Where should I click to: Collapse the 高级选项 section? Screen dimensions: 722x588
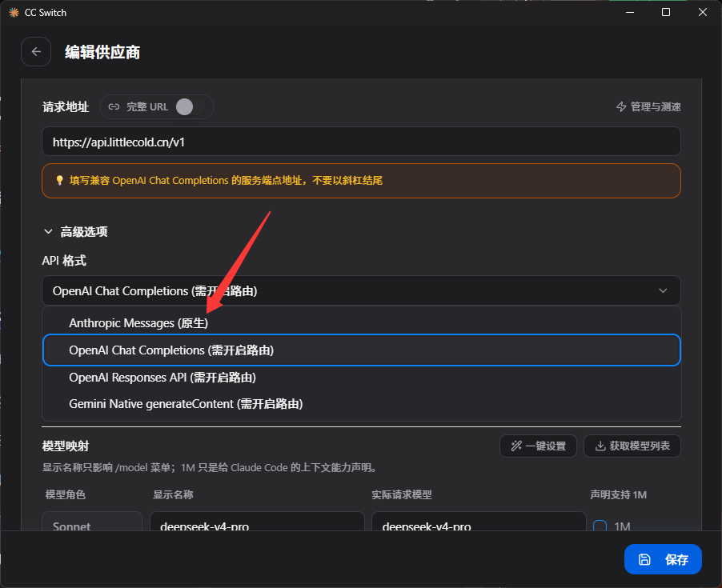75,231
